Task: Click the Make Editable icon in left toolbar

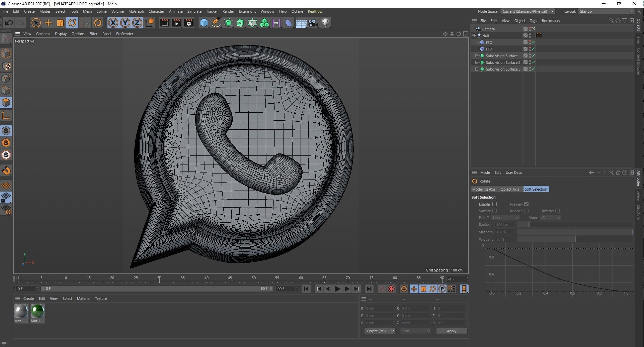Action: pyautogui.click(x=6, y=39)
